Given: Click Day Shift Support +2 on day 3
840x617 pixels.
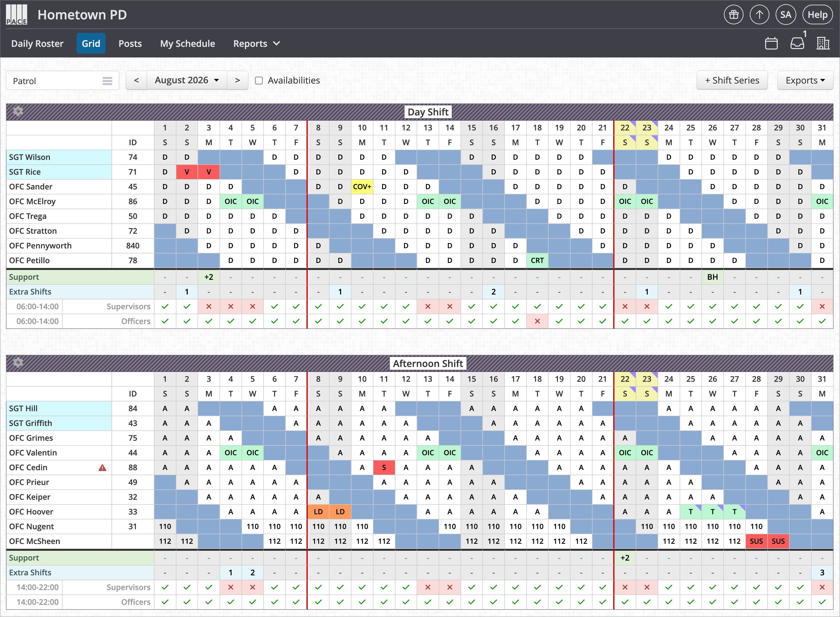Looking at the screenshot, I should click(x=209, y=277).
